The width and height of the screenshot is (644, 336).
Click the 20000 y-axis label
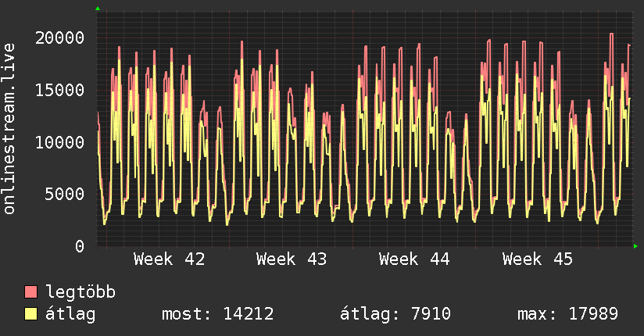(x=59, y=38)
